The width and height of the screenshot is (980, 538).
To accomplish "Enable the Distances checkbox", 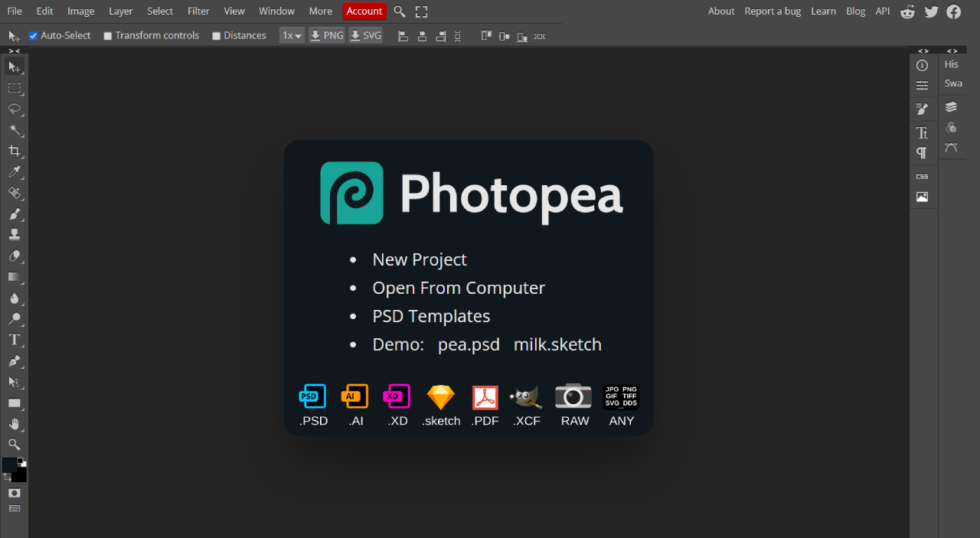I will click(x=217, y=36).
